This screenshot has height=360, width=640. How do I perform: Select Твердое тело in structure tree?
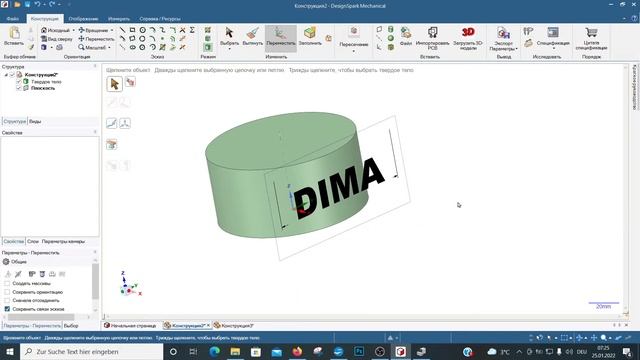point(46,82)
